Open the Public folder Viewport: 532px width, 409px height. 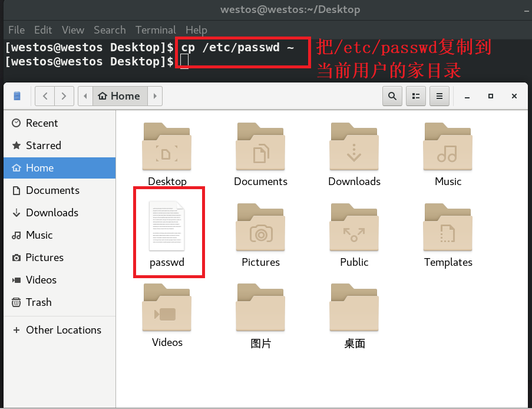pos(354,227)
